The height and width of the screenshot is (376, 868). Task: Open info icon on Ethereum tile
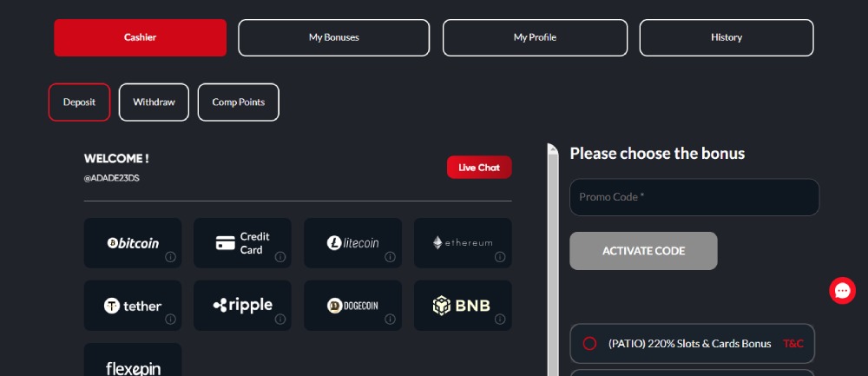(500, 257)
